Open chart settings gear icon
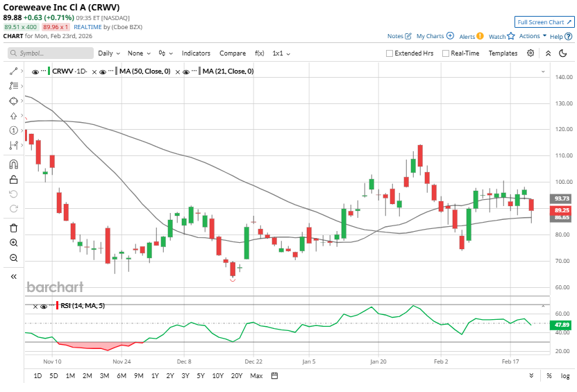Screen dimensions: 577x392 (x=530, y=53)
